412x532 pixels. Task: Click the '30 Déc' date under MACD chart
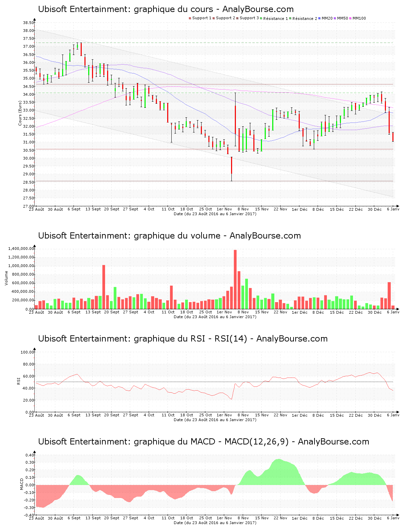(375, 518)
